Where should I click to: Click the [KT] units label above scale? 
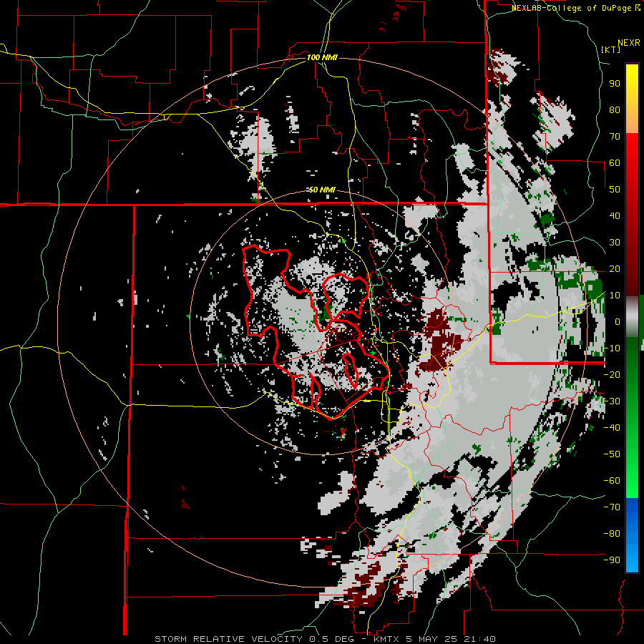point(611,49)
